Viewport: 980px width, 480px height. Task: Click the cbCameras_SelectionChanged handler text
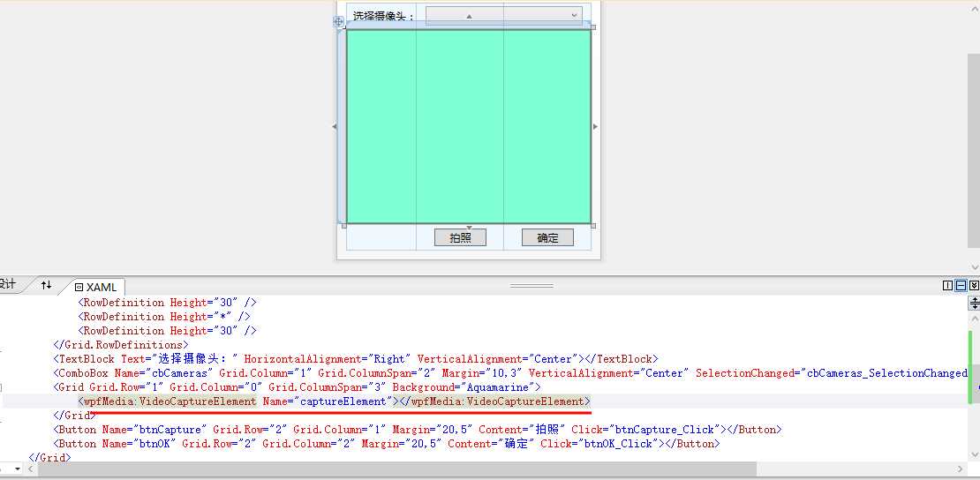887,373
